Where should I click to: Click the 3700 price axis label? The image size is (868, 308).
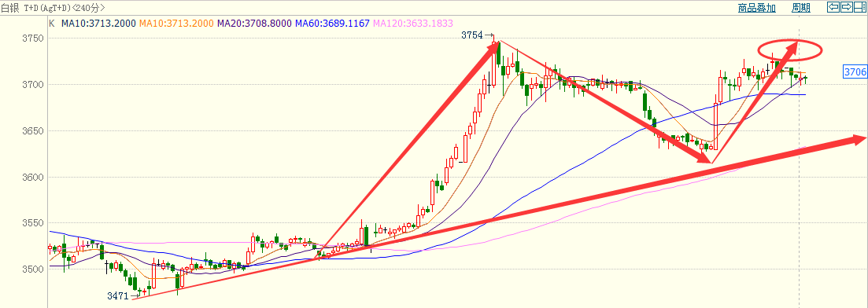pyautogui.click(x=32, y=85)
